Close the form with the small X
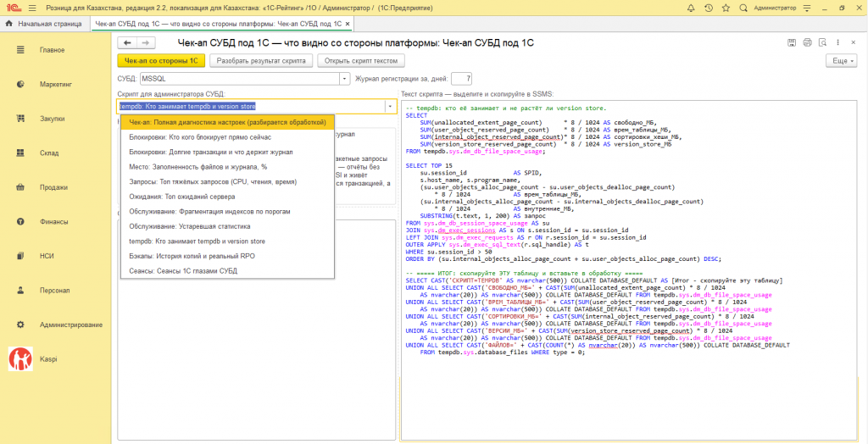 [x=853, y=42]
